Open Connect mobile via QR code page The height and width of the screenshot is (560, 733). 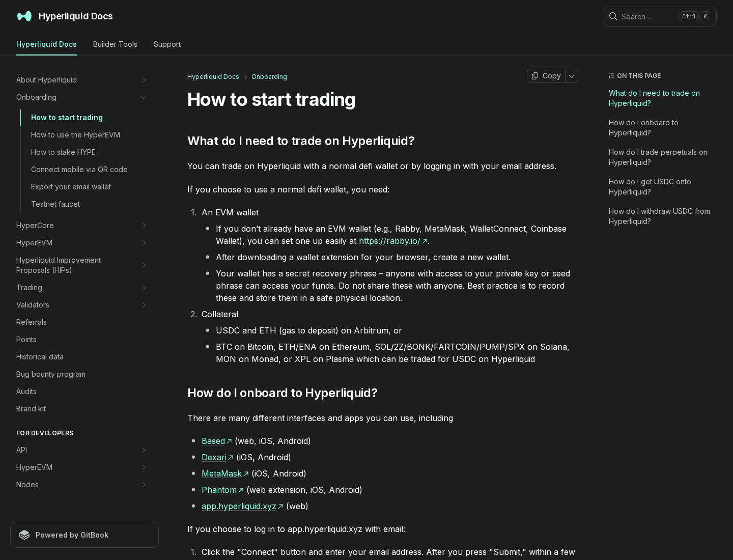point(79,170)
